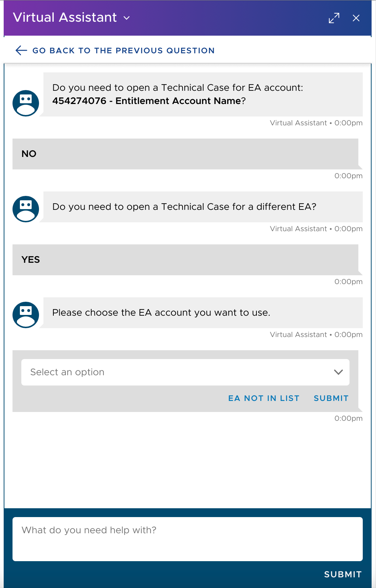
Task: Click the chevron arrow in the EA account selector
Action: pyautogui.click(x=338, y=372)
